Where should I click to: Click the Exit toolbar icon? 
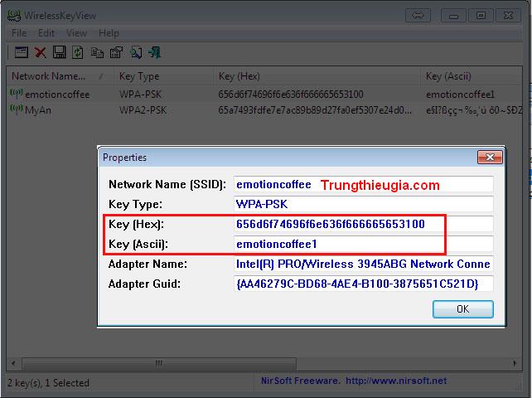tap(155, 52)
